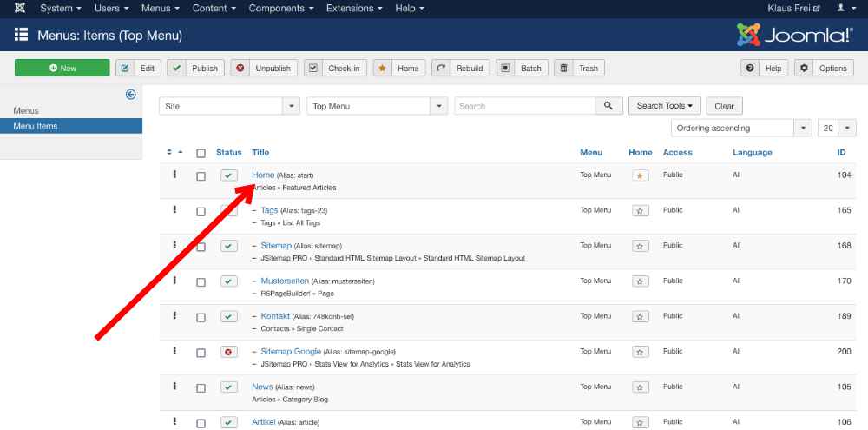Set Sitemap as home using its star
Image resolution: width=868 pixels, height=430 pixels.
pyautogui.click(x=640, y=246)
